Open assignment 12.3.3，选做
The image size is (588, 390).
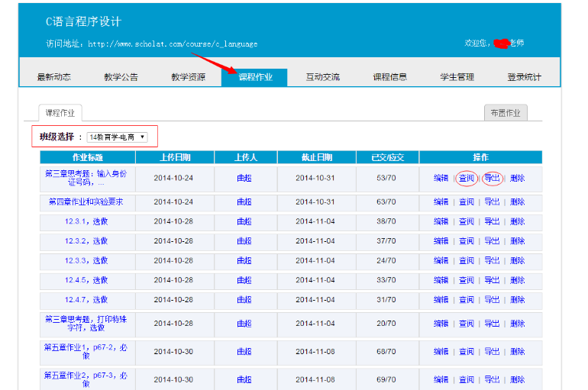86,260
